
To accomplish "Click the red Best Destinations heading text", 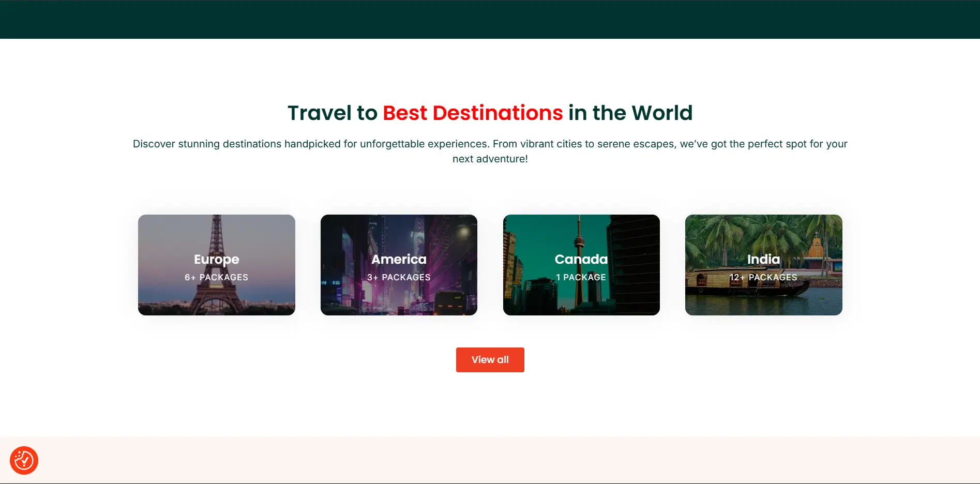I will click(473, 113).
